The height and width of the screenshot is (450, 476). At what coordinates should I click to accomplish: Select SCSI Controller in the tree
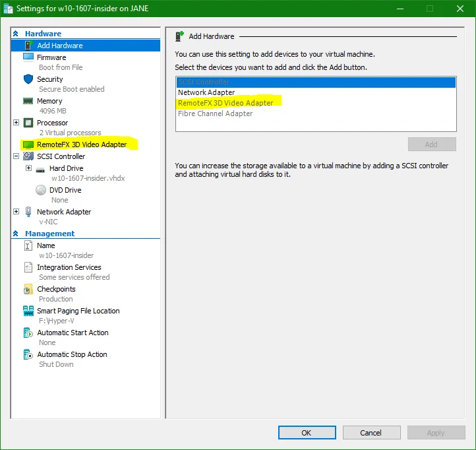pyautogui.click(x=61, y=156)
